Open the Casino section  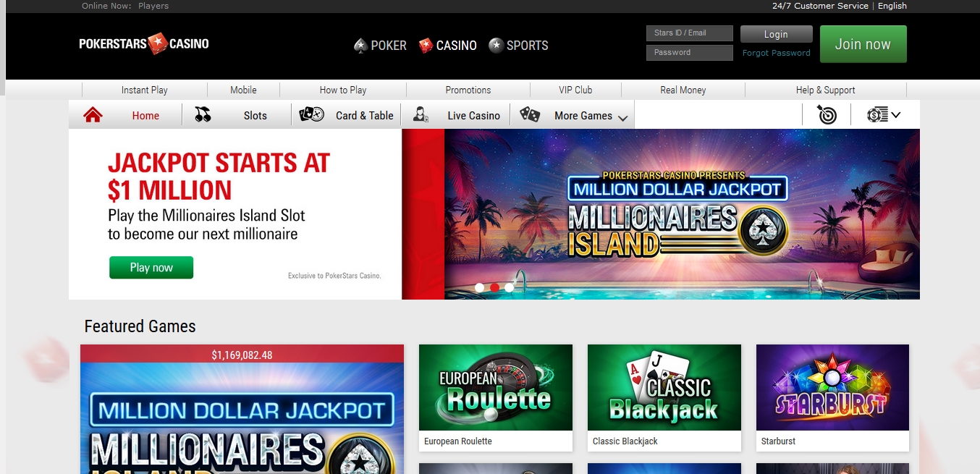(x=447, y=46)
